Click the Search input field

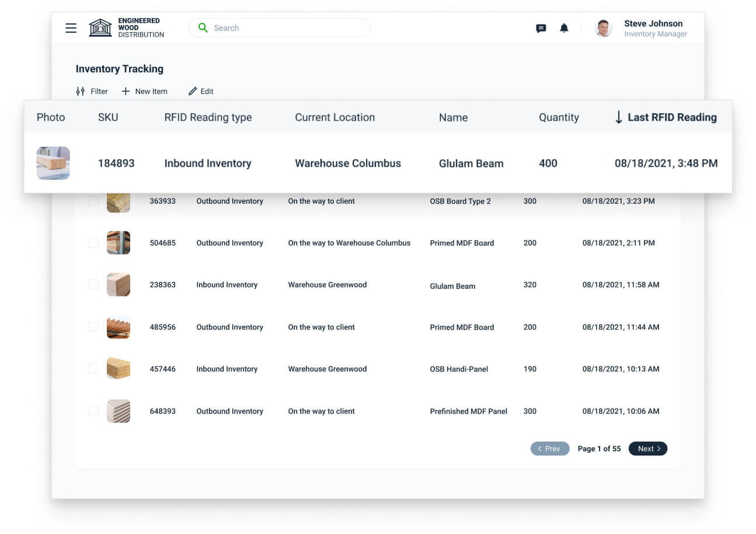coord(286,28)
